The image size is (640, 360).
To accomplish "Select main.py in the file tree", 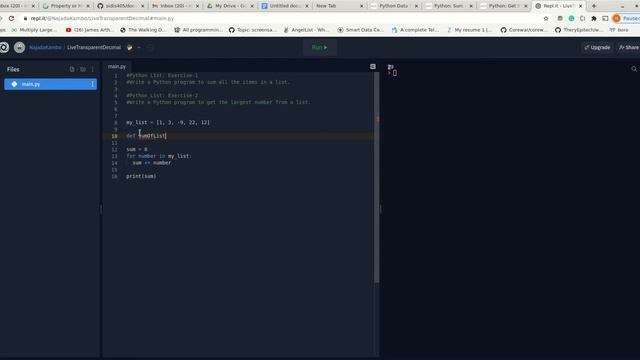I will pyautogui.click(x=50, y=84).
